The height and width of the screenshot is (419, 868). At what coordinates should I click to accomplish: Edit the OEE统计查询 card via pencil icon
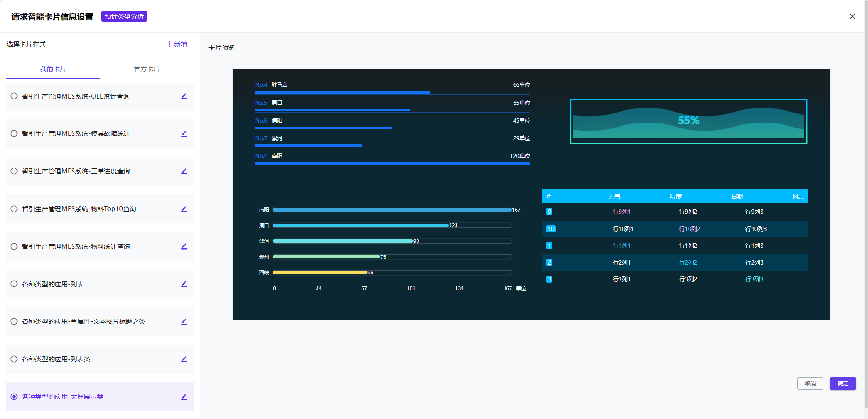(184, 96)
